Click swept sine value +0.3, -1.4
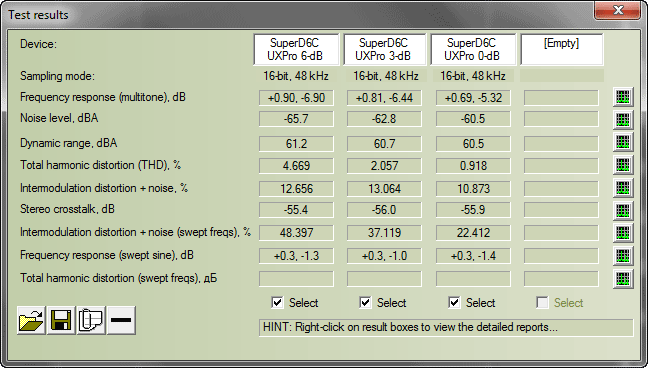 pos(473,256)
